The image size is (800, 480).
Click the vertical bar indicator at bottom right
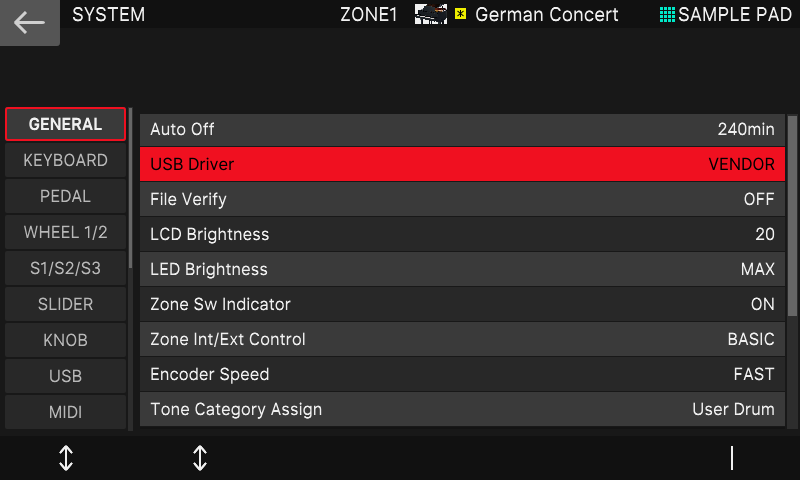coord(732,458)
